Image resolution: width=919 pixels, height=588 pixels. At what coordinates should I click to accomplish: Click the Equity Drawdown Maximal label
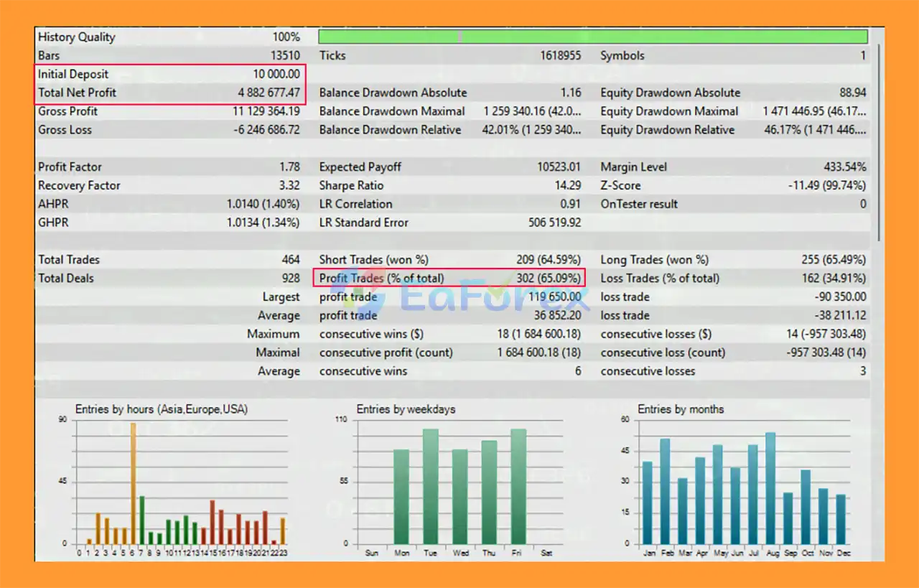(669, 111)
